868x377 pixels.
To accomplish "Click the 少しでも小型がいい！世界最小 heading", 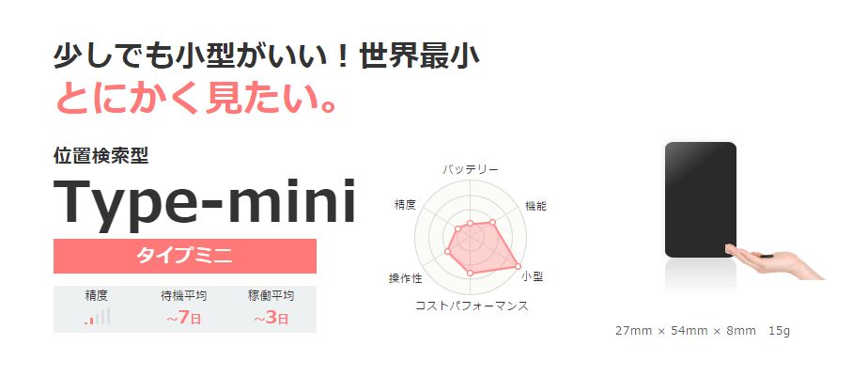I will tap(267, 56).
